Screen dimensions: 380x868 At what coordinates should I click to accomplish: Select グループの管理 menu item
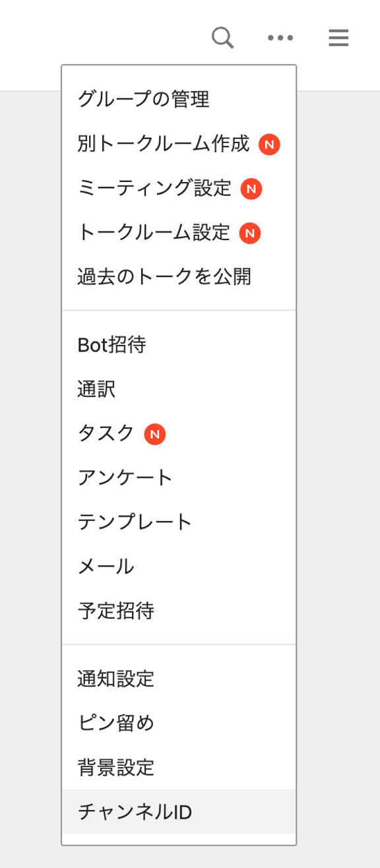point(179,100)
